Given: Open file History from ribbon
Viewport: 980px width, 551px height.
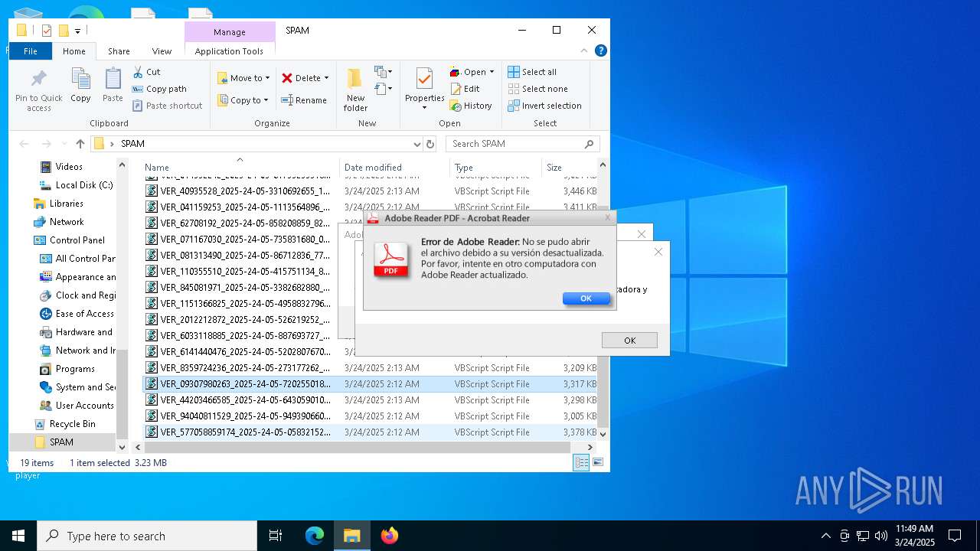Looking at the screenshot, I should 471,106.
